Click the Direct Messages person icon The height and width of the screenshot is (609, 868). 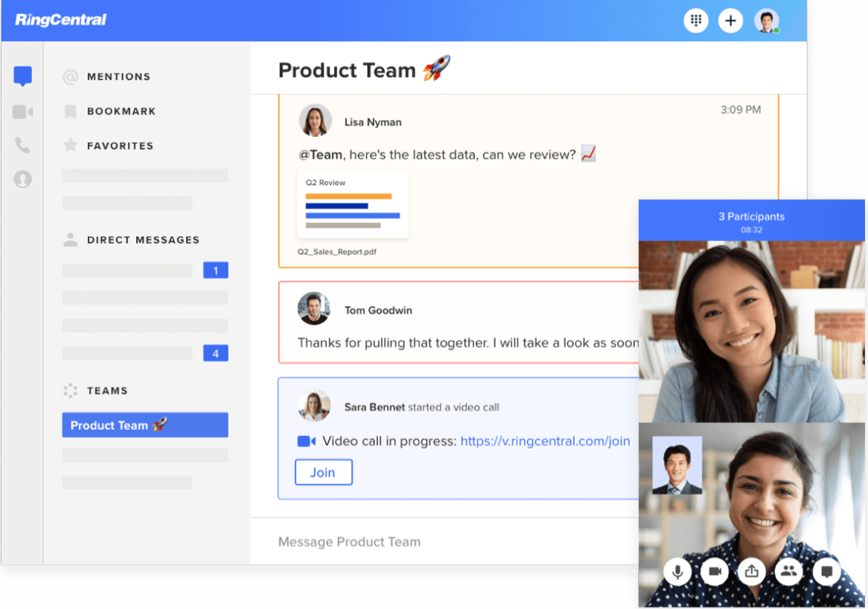[x=70, y=240]
